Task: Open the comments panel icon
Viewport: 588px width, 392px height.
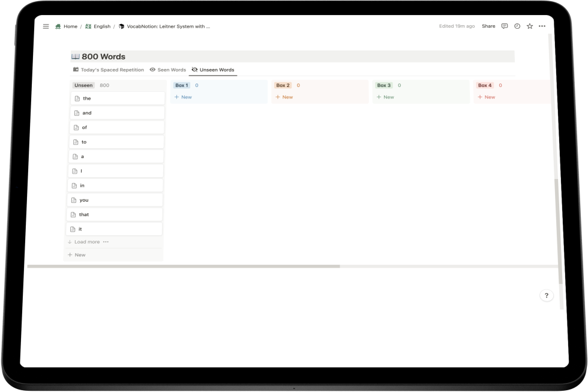Action: click(x=504, y=26)
